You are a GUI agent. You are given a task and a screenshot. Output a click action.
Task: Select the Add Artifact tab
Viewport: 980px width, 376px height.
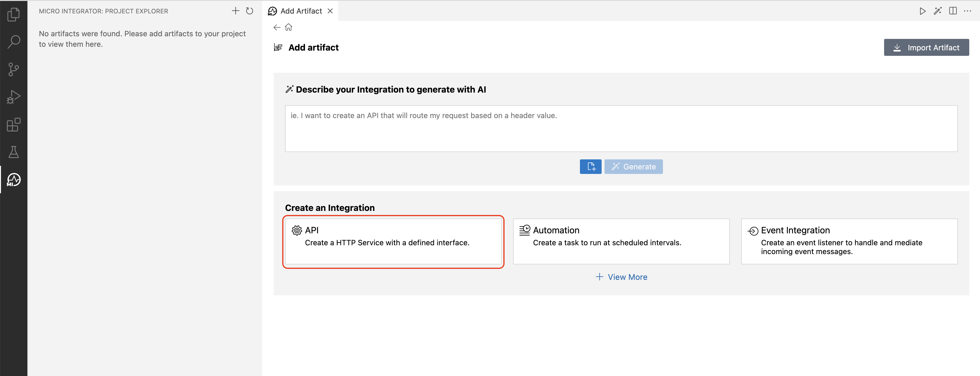(300, 11)
